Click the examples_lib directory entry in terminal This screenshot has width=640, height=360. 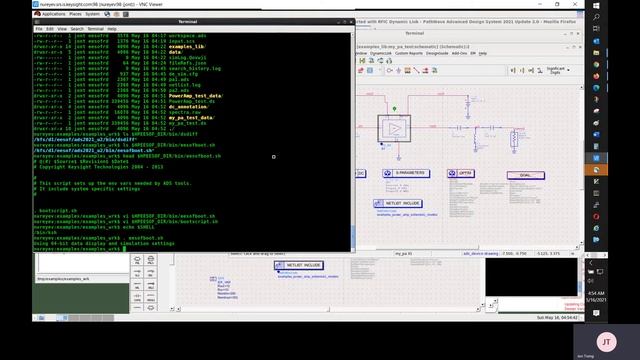[188, 47]
